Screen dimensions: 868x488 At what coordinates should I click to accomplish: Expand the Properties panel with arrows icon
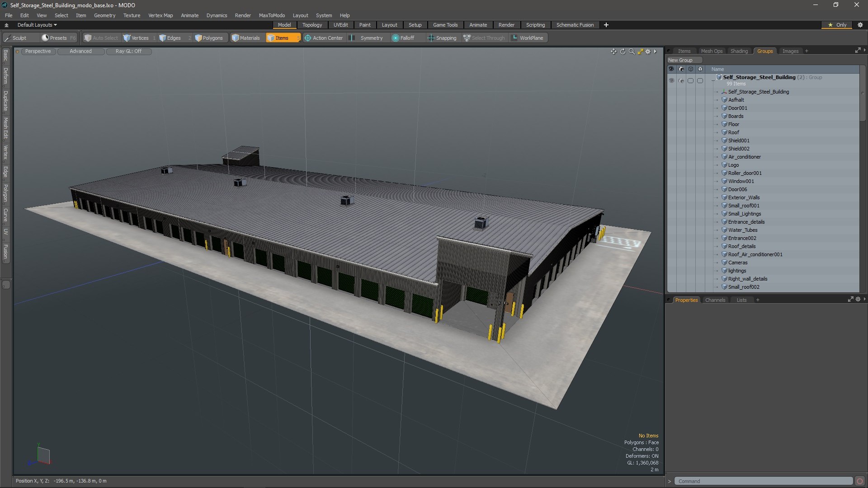coord(850,299)
